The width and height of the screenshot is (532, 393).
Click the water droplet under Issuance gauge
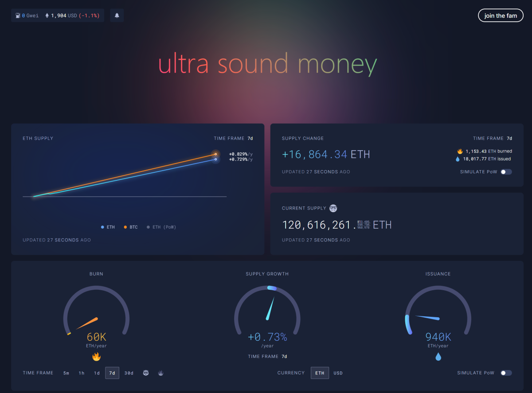click(438, 357)
